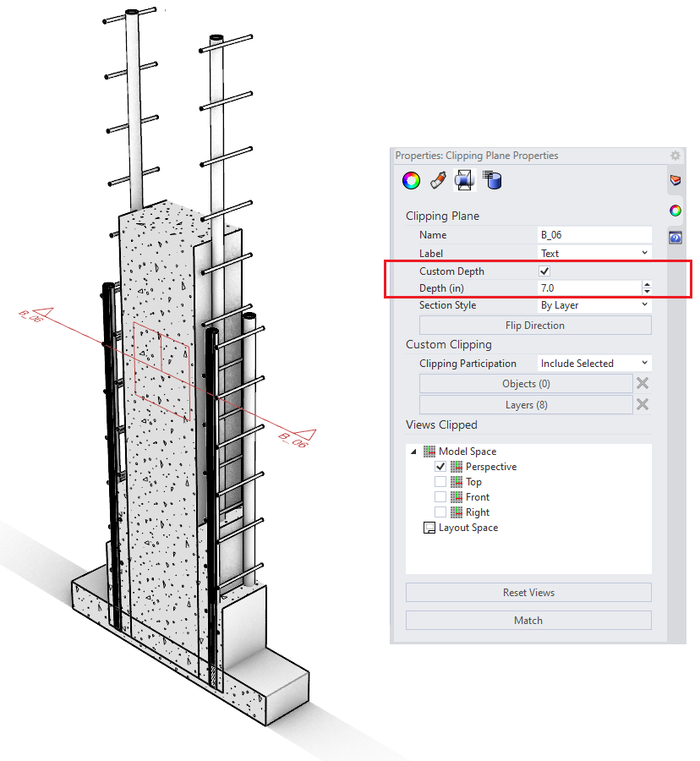Collapse the Model Space tree node
700x761 pixels.
414,452
